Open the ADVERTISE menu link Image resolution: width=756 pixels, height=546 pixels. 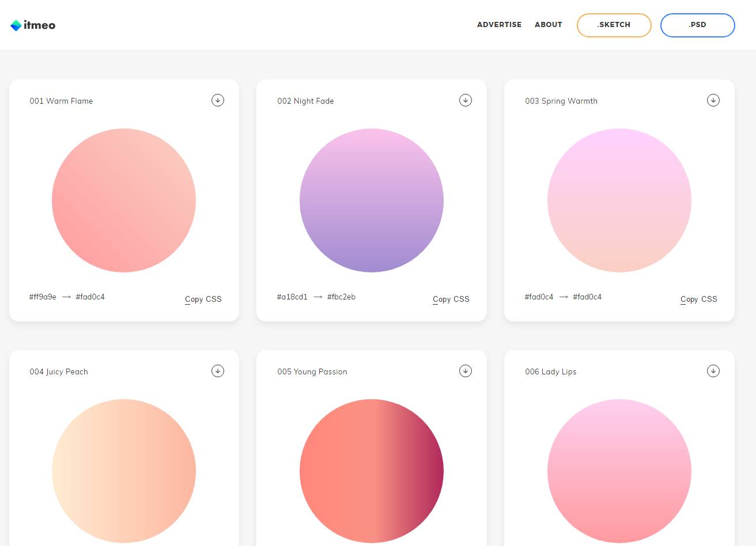(499, 25)
